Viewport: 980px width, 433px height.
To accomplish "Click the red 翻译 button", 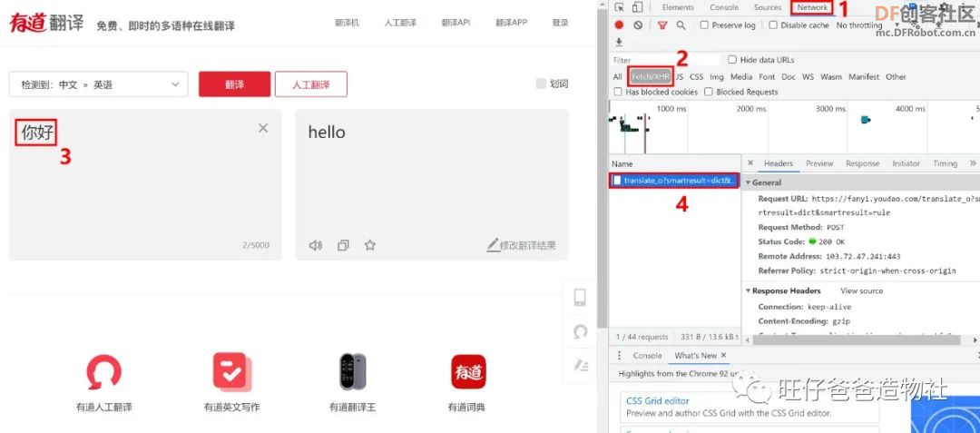I will 234,84.
